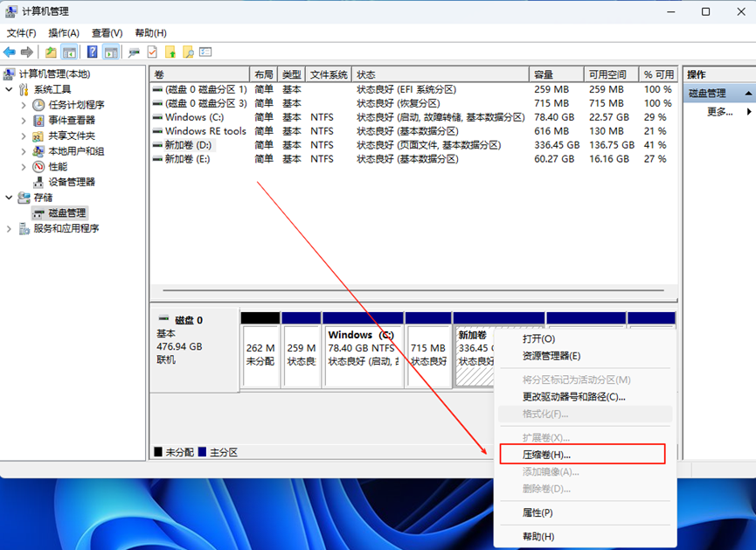756x550 pixels.
Task: Select 压缩卷(H)... from context menu
Action: click(546, 455)
